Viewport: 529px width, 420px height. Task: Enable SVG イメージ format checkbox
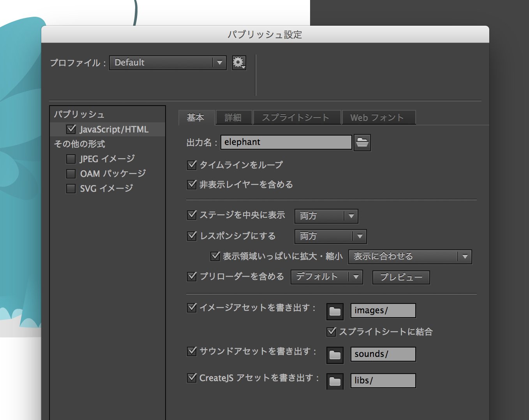coord(71,189)
